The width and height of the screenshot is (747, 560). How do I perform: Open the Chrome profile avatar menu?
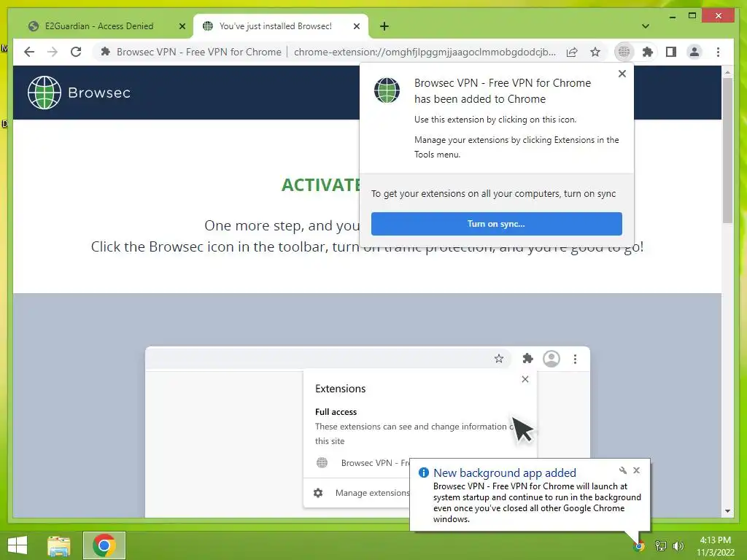coord(694,52)
